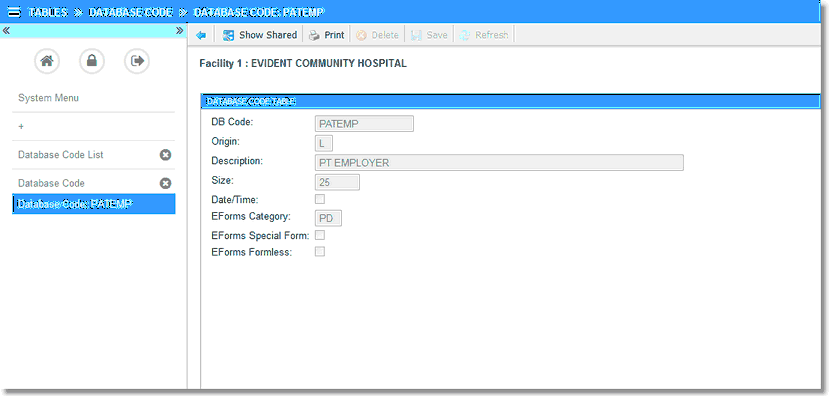This screenshot has width=830, height=398.
Task: Open Database Code List sidebar entry
Action: pyautogui.click(x=61, y=155)
